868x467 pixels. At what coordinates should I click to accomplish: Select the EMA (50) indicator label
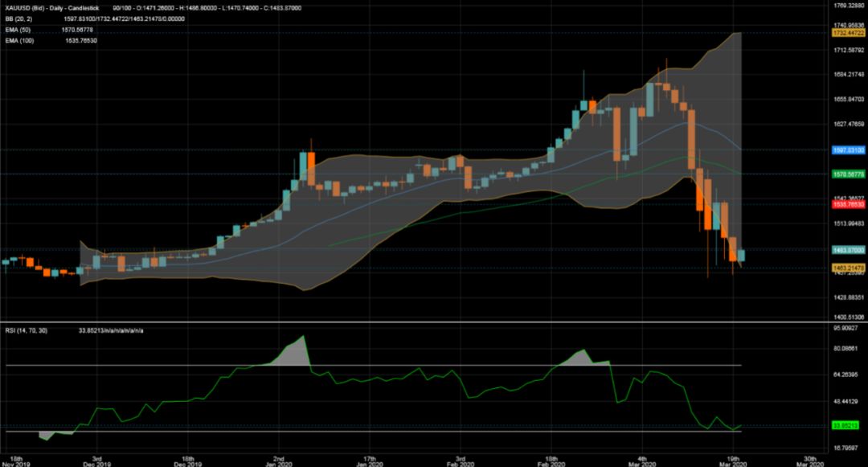pyautogui.click(x=20, y=29)
